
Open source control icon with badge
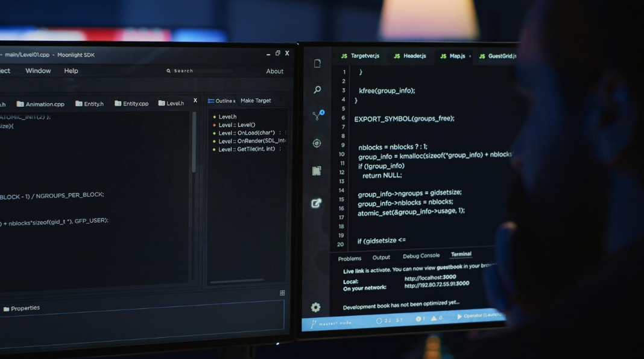317,116
